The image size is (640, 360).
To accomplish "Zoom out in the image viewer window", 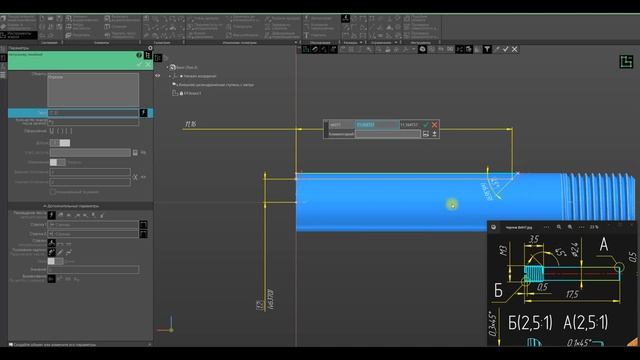I will (559, 227).
